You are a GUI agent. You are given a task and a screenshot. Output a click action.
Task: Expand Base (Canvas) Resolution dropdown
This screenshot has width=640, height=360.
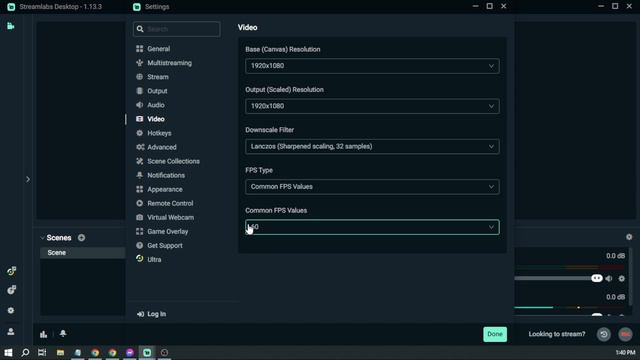click(372, 66)
